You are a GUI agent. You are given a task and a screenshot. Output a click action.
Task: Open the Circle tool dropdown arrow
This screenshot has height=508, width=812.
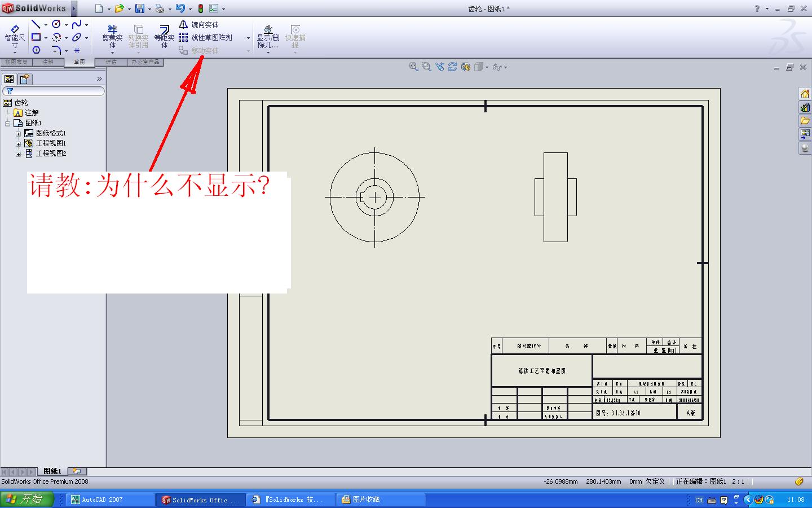point(66,25)
